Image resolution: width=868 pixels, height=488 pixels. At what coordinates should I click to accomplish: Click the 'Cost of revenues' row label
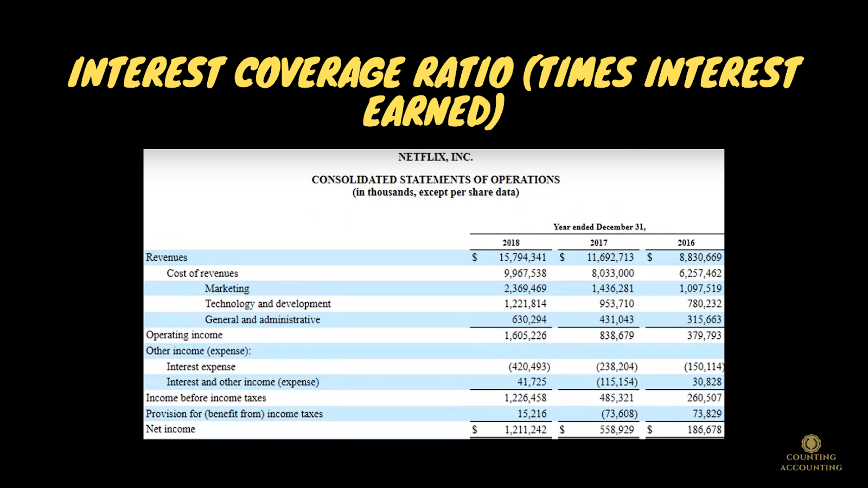point(202,273)
